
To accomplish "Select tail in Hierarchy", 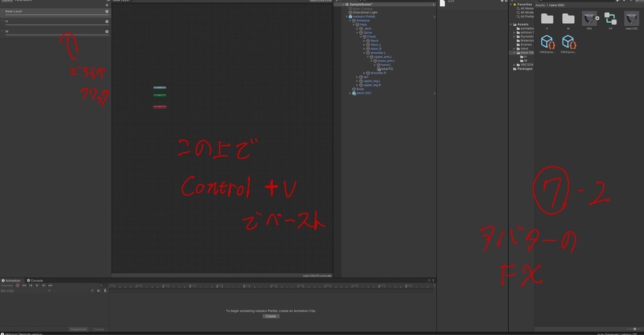I will tap(365, 77).
